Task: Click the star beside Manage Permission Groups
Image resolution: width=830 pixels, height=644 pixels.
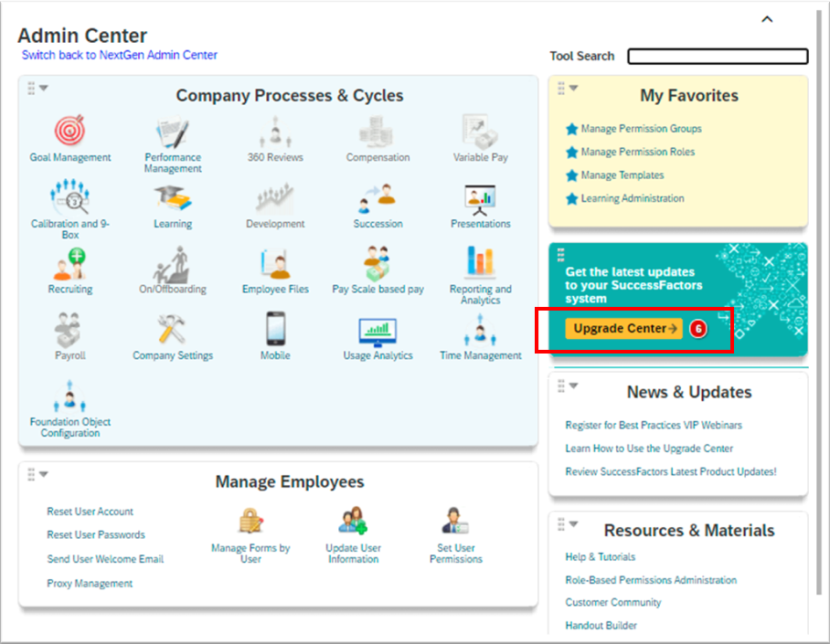Action: tap(571, 129)
